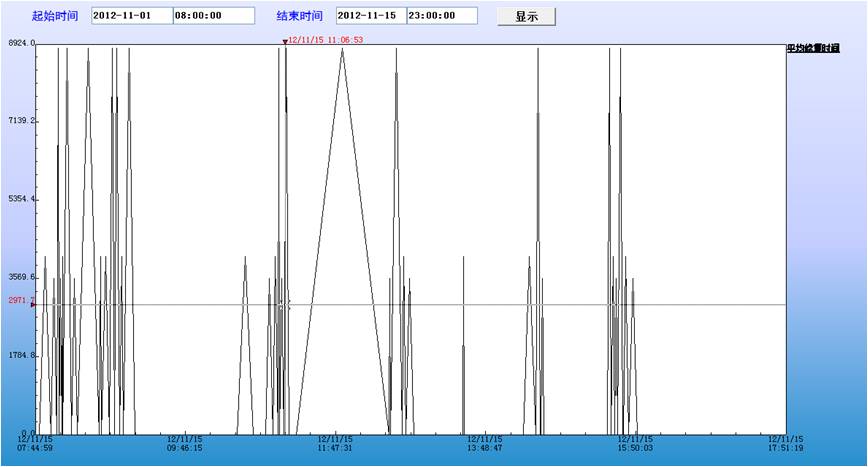Click the 1784.8 y-axis label

tap(19, 355)
